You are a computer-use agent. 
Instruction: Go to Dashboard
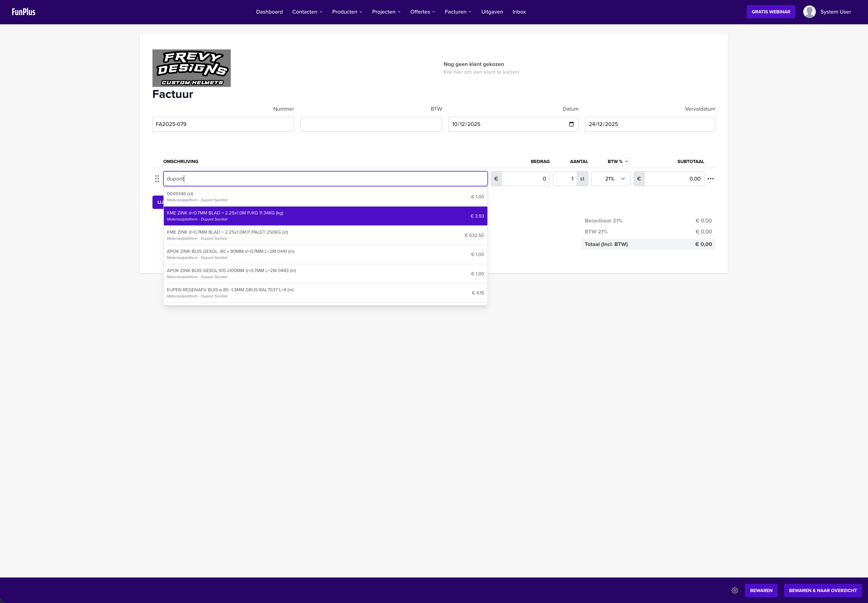tap(269, 12)
